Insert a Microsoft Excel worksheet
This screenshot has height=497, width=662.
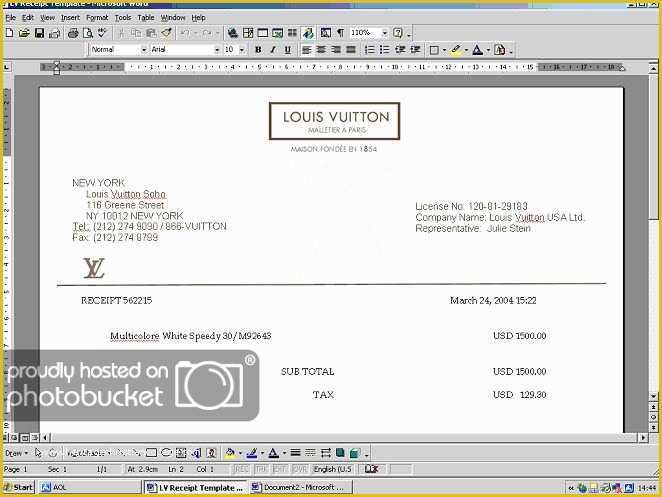pos(277,33)
